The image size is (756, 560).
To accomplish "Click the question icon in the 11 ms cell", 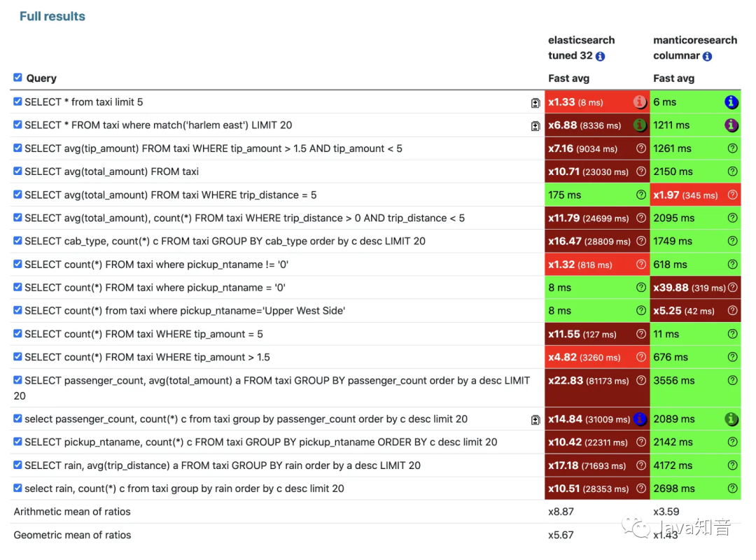I will tap(732, 334).
